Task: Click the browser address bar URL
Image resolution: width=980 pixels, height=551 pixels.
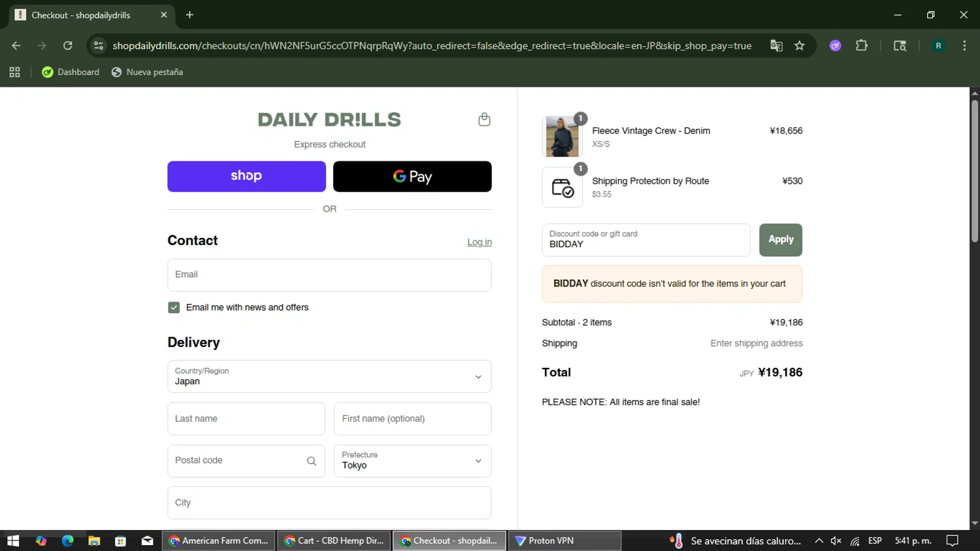Action: (x=432, y=46)
